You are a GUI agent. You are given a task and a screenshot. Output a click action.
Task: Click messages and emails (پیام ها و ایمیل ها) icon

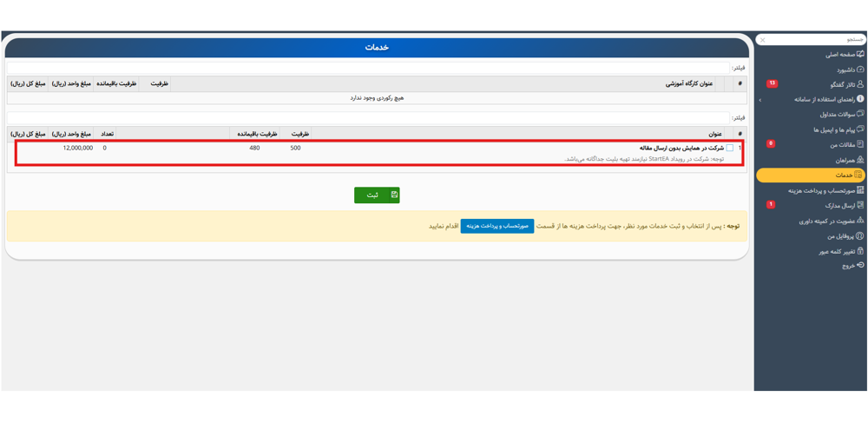(860, 129)
